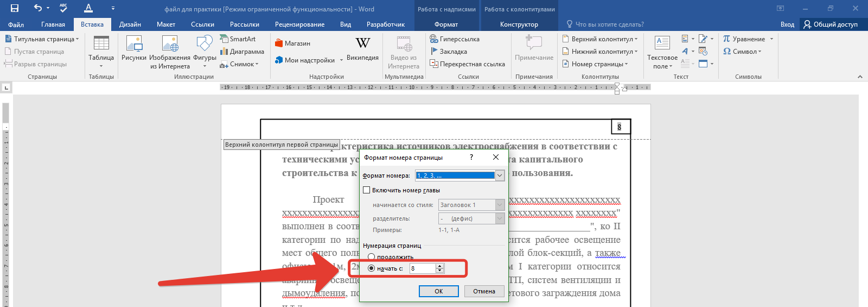Open the Конструктор tab
The height and width of the screenshot is (307, 868).
519,24
